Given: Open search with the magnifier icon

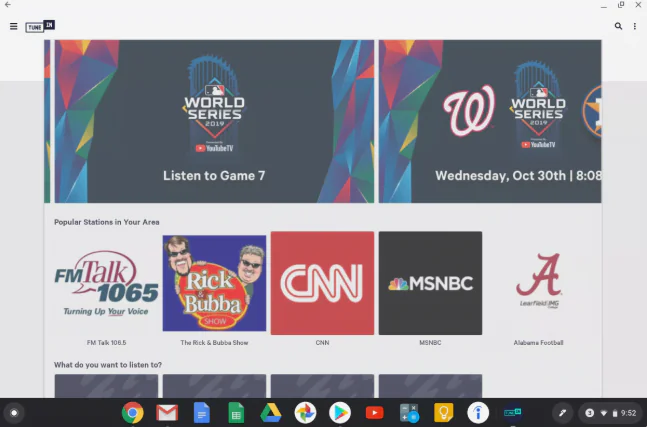Looking at the screenshot, I should pos(618,26).
